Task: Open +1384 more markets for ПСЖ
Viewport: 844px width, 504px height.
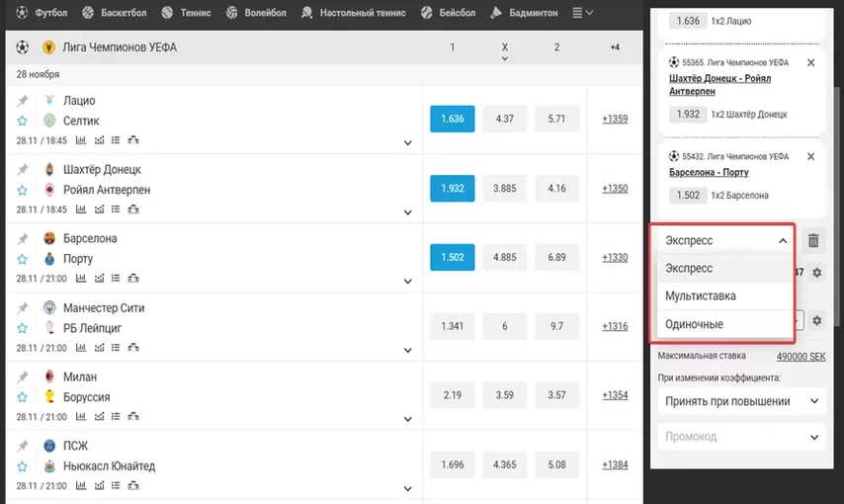Action: click(615, 464)
